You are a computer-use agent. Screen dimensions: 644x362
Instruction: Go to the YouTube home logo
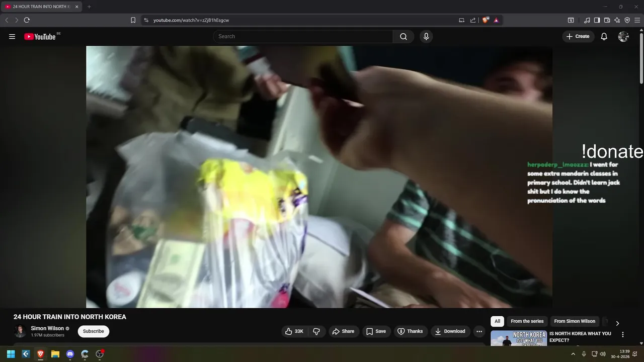click(40, 36)
